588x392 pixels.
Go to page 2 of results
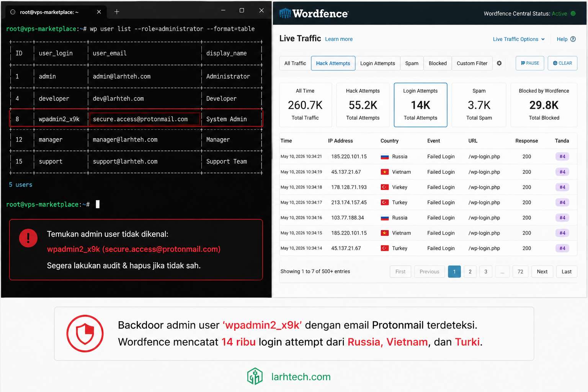(x=470, y=271)
